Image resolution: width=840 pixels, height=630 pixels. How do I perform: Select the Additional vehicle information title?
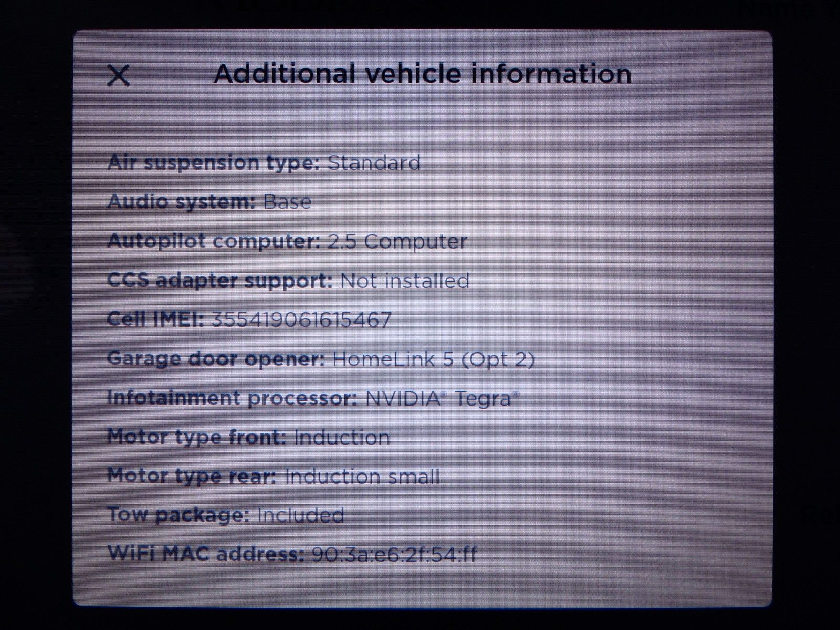click(422, 73)
